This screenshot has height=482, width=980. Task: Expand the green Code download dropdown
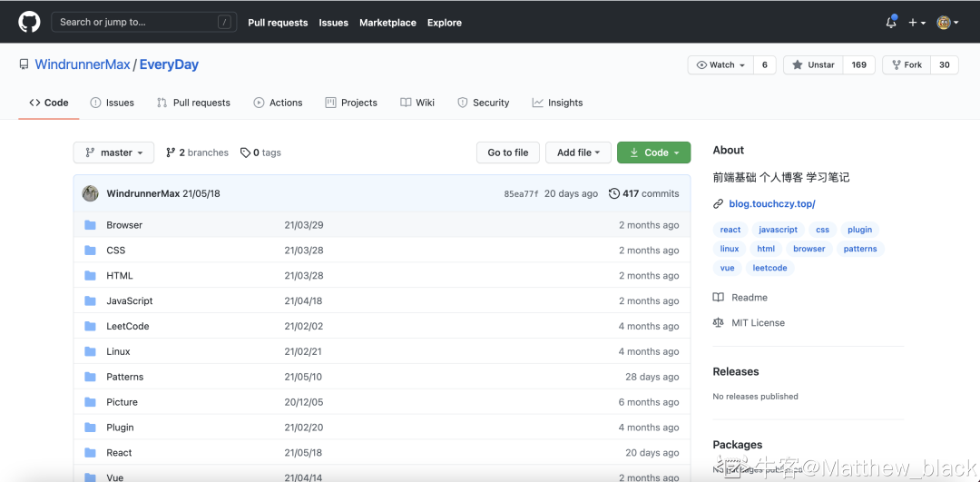(653, 152)
